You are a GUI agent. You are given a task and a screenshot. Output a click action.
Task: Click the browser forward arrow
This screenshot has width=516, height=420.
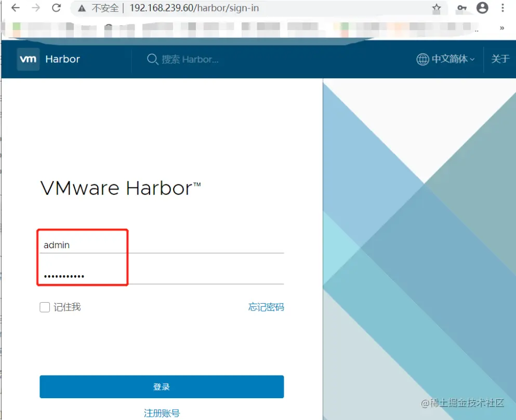click(x=36, y=8)
